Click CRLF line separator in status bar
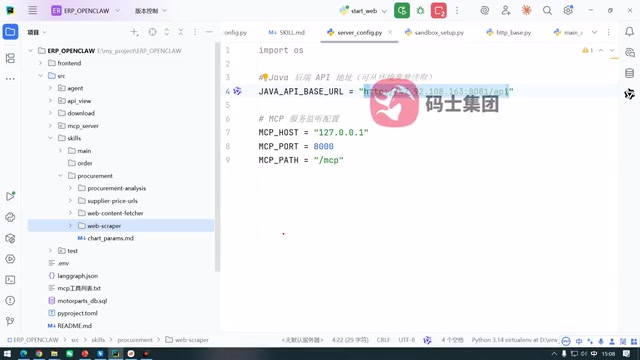The width and height of the screenshot is (640, 360). (383, 340)
